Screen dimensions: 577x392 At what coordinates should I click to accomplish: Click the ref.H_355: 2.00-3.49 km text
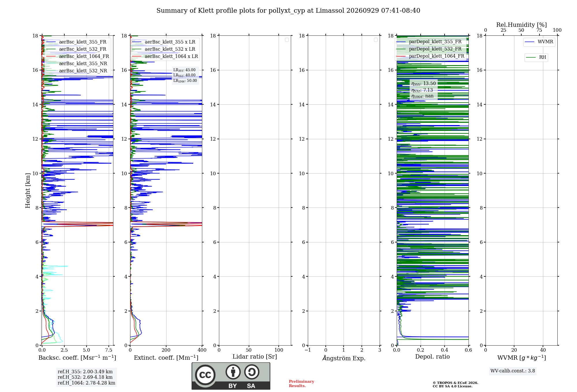pos(85,372)
